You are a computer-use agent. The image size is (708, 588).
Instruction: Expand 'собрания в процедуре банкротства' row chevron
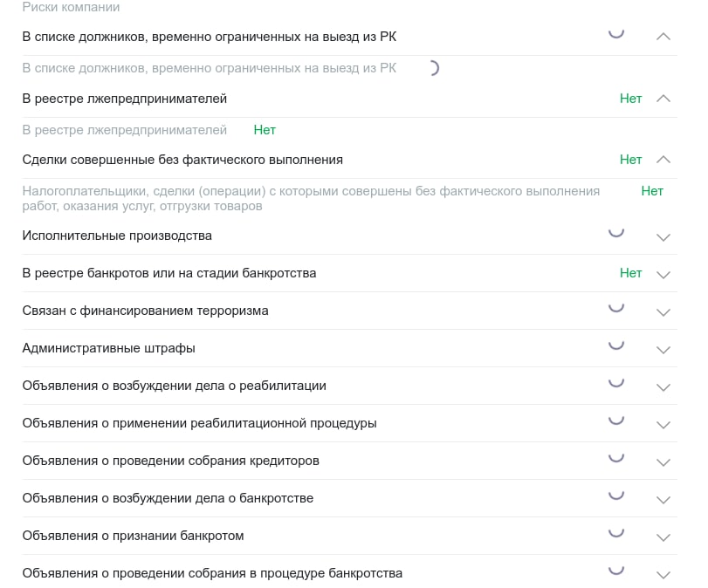663,574
